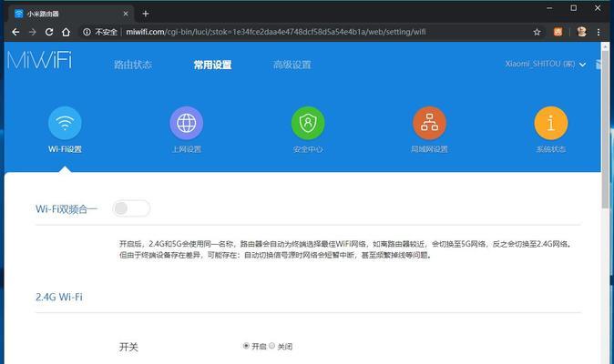Screen dimensions: 614x364
Task: Reload the current page
Action: [x=49, y=32]
